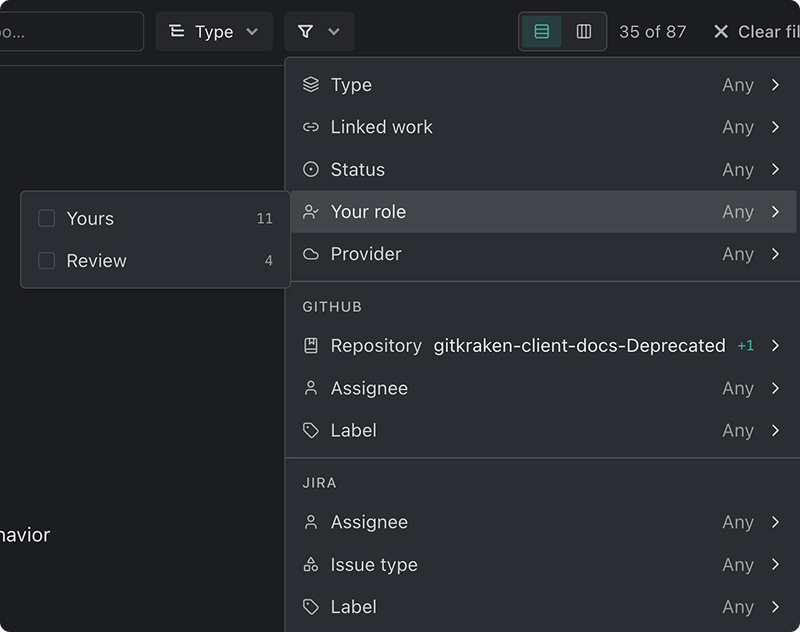Click gitkraken-client-docs-Deprecated repository value
The image size is (800, 632).
579,346
